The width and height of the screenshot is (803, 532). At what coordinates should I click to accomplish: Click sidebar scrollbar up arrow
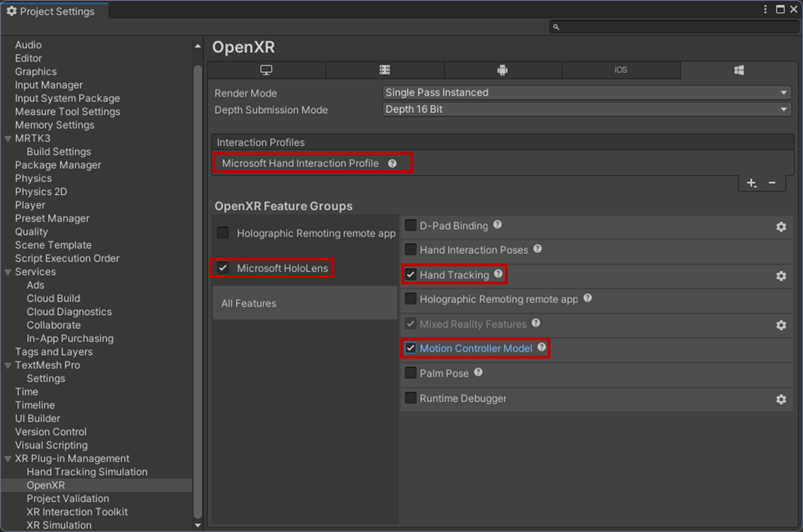click(198, 46)
